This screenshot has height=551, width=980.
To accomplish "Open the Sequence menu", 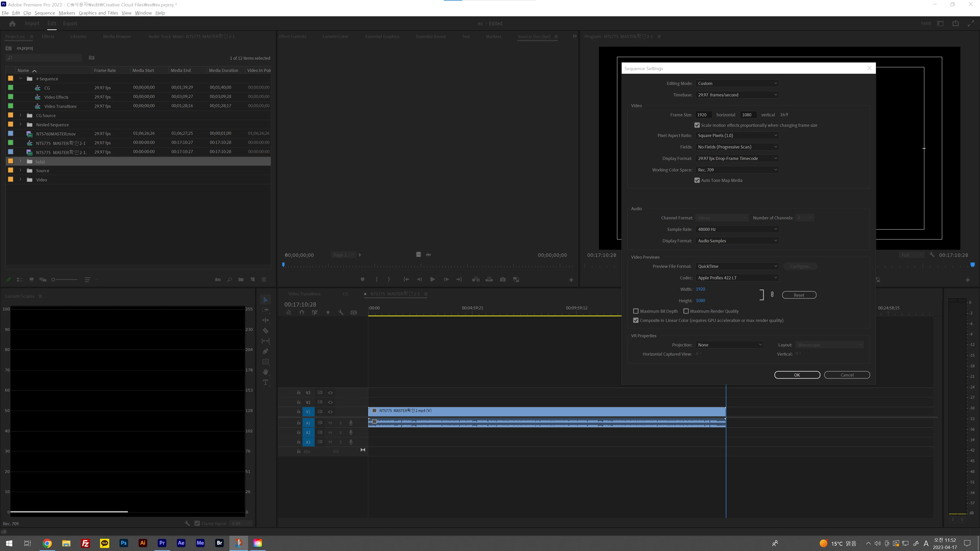I will [x=44, y=13].
